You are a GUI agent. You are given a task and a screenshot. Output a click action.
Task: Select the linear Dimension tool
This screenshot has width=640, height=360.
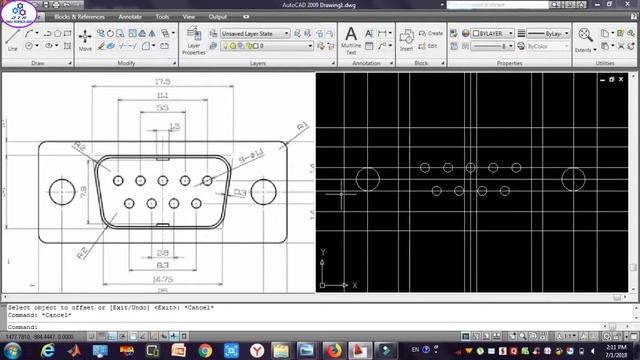382,33
